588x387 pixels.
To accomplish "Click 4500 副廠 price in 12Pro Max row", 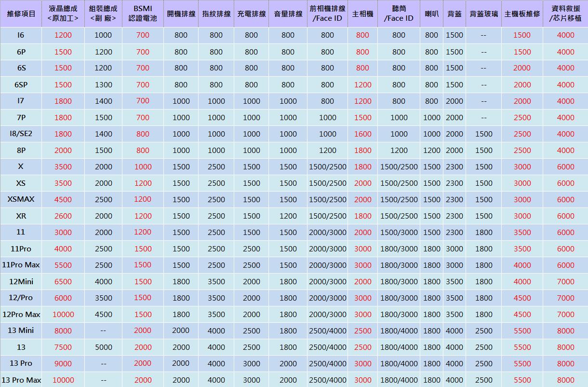I will pyautogui.click(x=103, y=315).
